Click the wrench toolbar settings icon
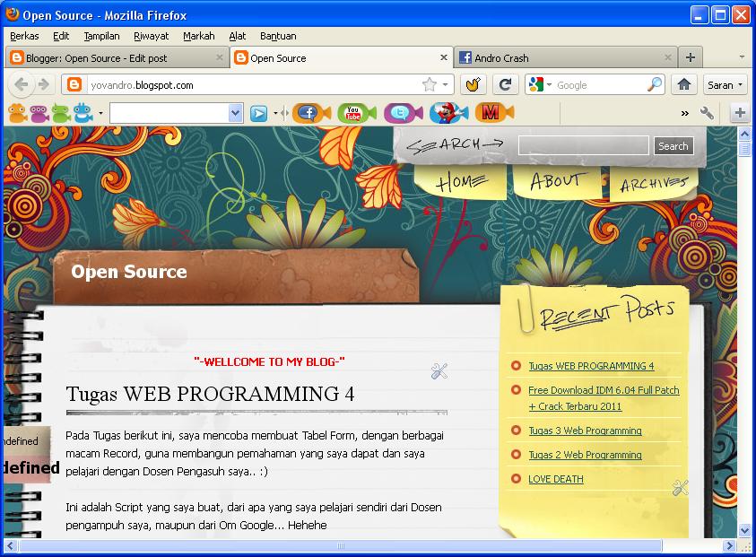Screen dimensions: 756x557 [x=707, y=113]
